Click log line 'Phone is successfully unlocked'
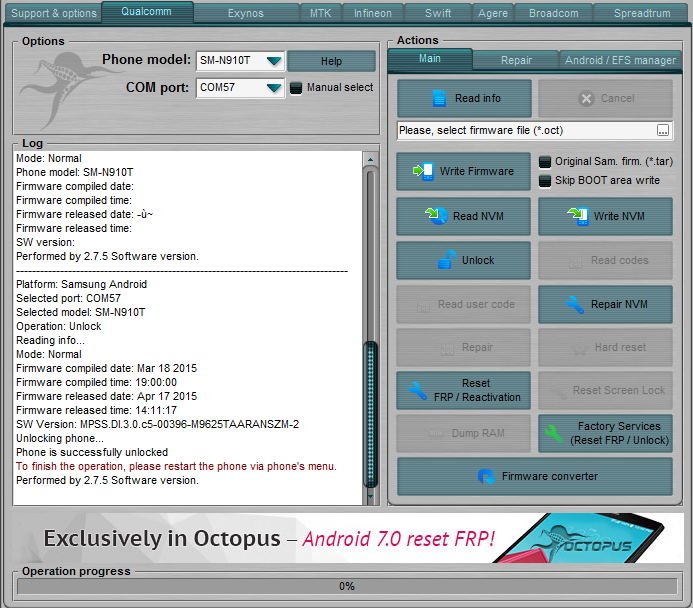Viewport: 693px width, 608px height. coord(92,452)
